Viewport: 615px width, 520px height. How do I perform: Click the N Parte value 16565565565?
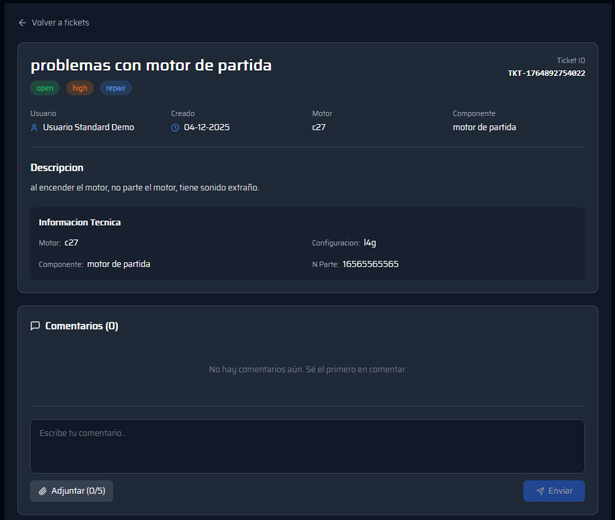point(370,264)
